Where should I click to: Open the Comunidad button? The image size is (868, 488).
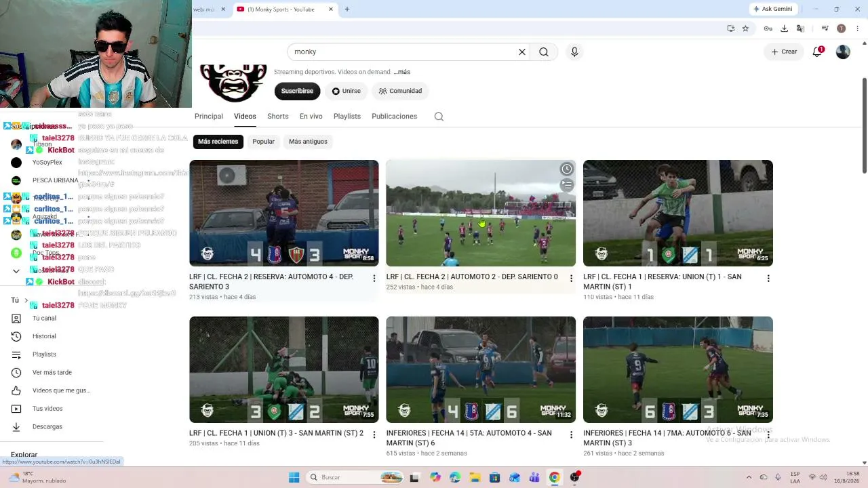coord(400,91)
